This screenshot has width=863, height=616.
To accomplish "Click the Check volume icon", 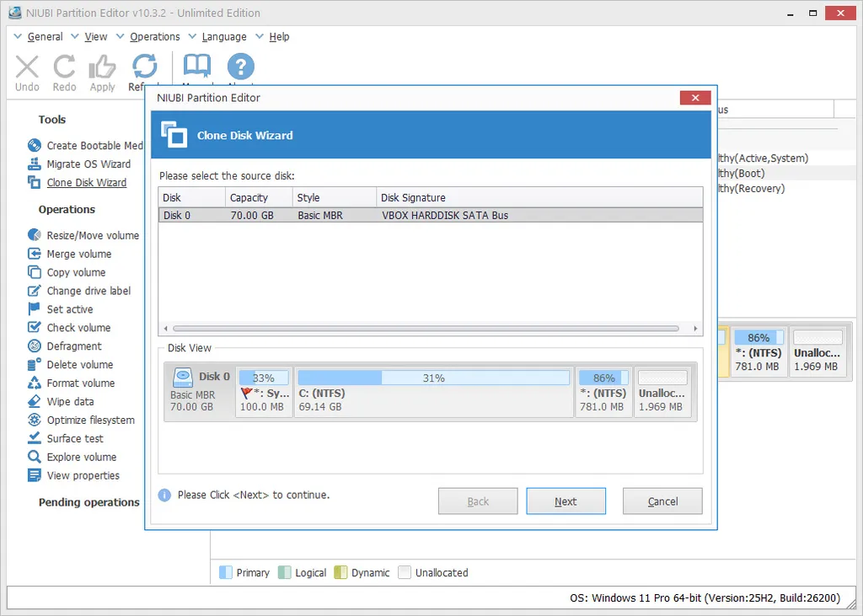I will point(34,328).
